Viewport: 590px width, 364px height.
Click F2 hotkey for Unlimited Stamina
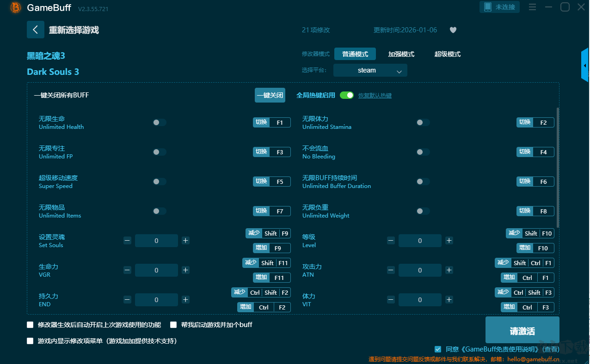(543, 122)
